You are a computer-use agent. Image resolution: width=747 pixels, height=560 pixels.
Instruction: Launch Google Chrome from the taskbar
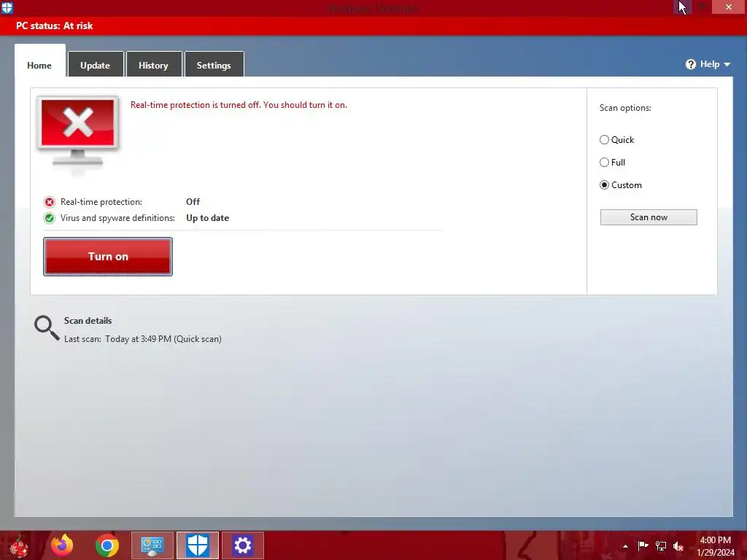point(107,545)
